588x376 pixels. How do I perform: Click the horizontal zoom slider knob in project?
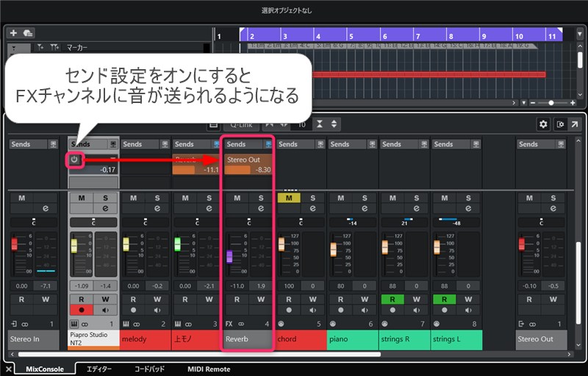click(551, 103)
